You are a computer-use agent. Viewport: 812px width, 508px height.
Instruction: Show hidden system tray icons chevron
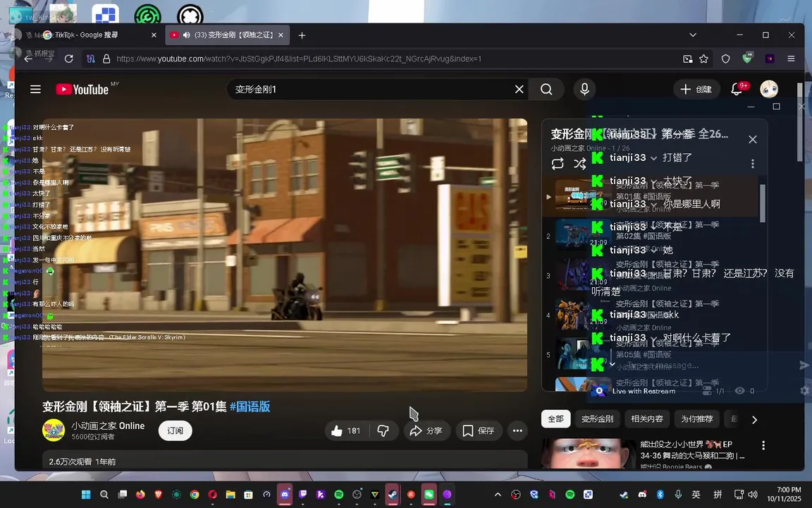click(498, 495)
